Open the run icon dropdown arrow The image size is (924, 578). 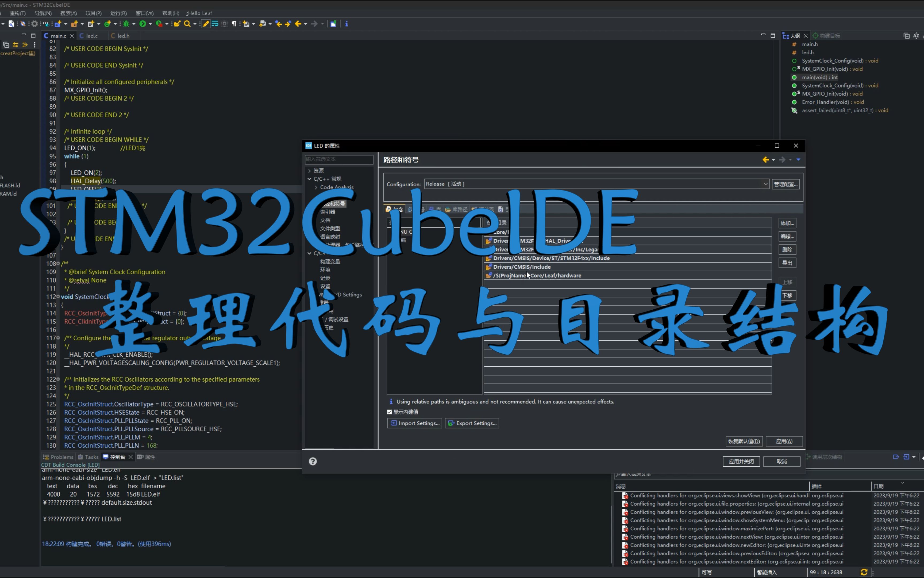[150, 24]
